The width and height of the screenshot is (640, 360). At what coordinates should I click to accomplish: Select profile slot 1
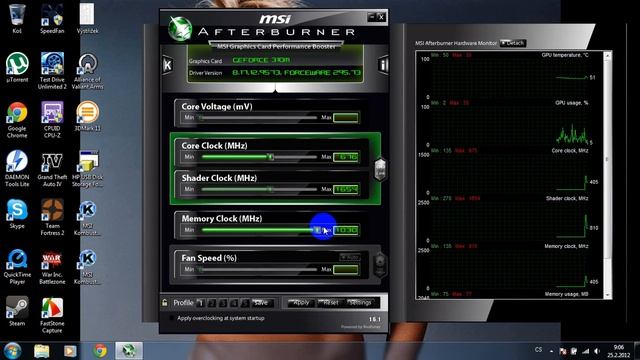click(x=200, y=303)
